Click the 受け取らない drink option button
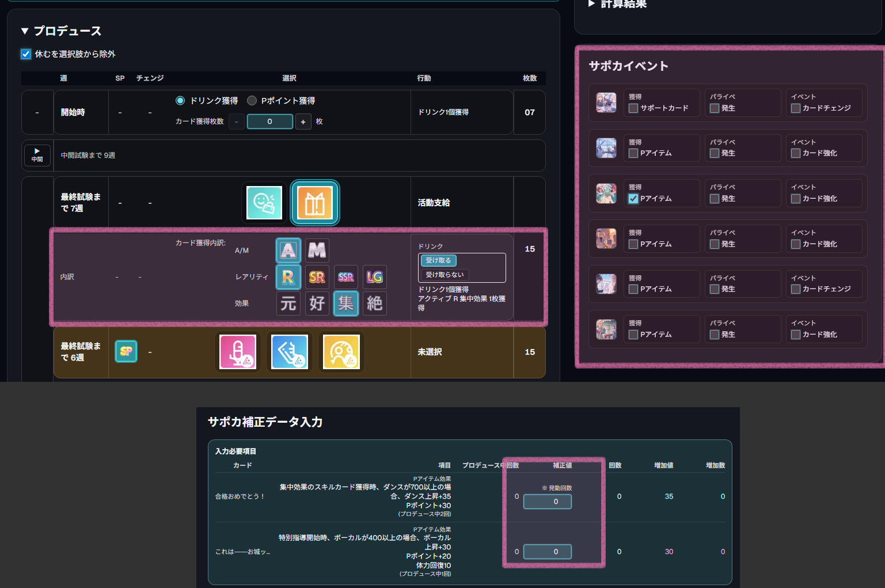This screenshot has width=885, height=588. [x=445, y=274]
